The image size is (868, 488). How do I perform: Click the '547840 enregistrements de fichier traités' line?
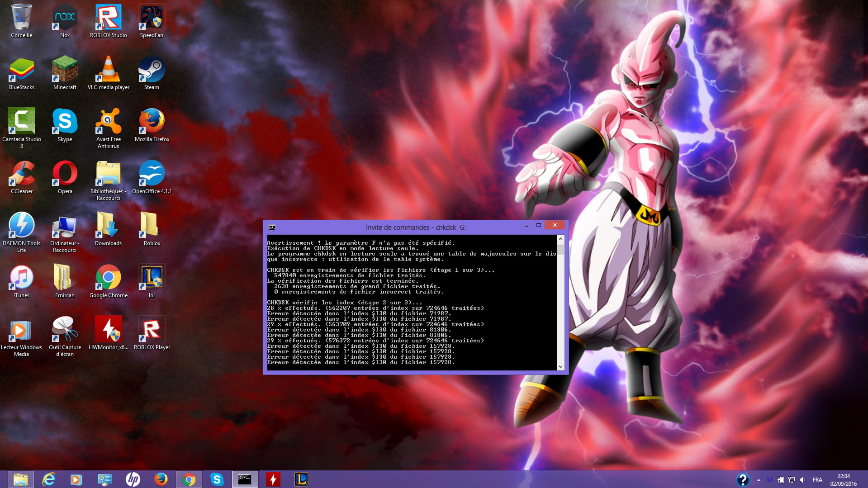(350, 275)
